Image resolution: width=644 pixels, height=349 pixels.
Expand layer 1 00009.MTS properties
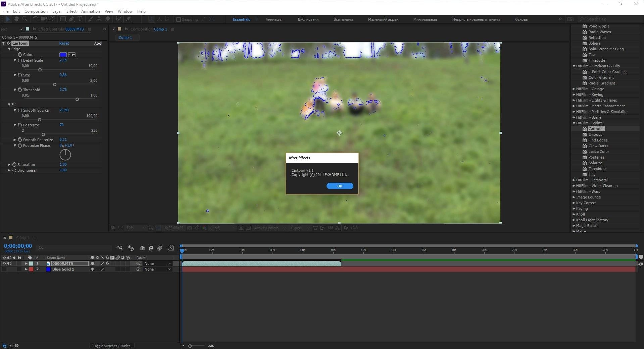click(26, 264)
